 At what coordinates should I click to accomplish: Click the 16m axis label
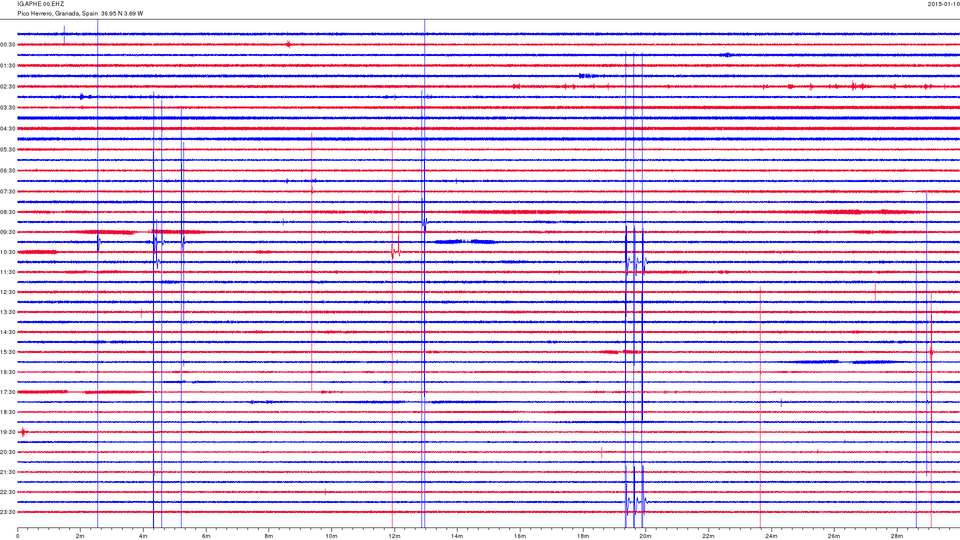tap(520, 536)
